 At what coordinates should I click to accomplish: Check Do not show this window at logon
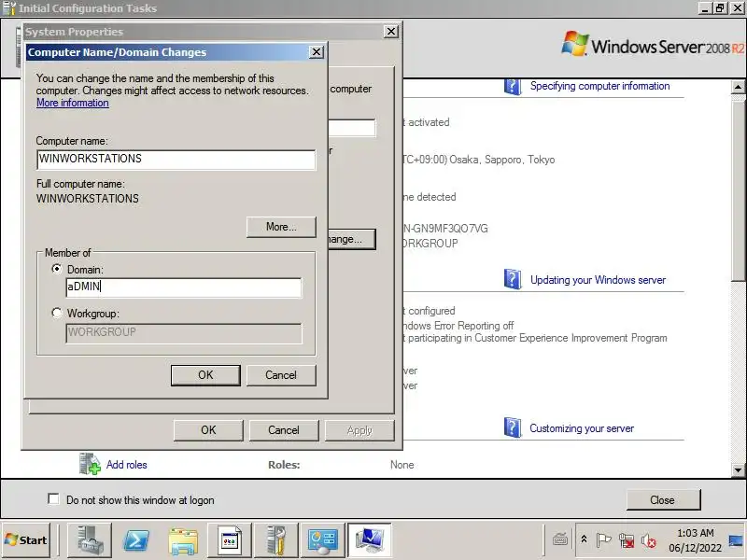click(x=53, y=499)
